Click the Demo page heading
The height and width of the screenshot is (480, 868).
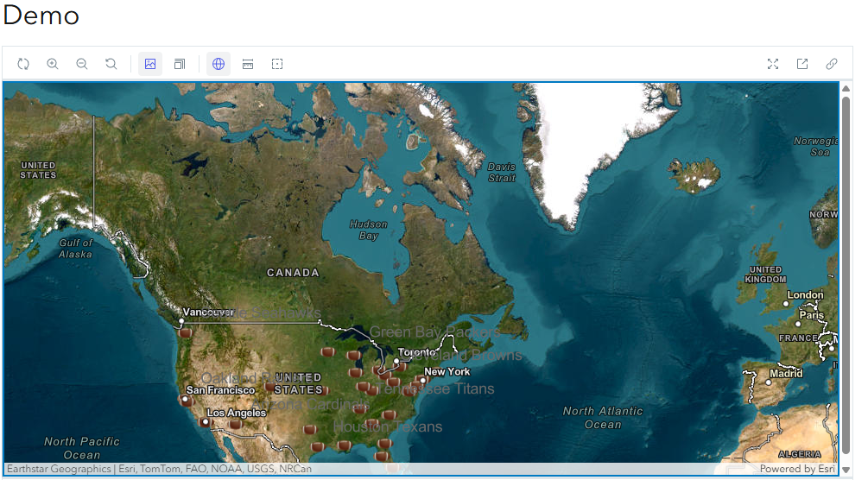[41, 15]
